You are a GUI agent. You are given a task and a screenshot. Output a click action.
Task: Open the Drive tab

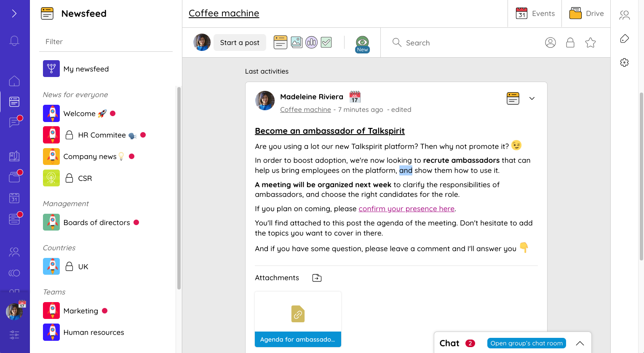pyautogui.click(x=586, y=13)
